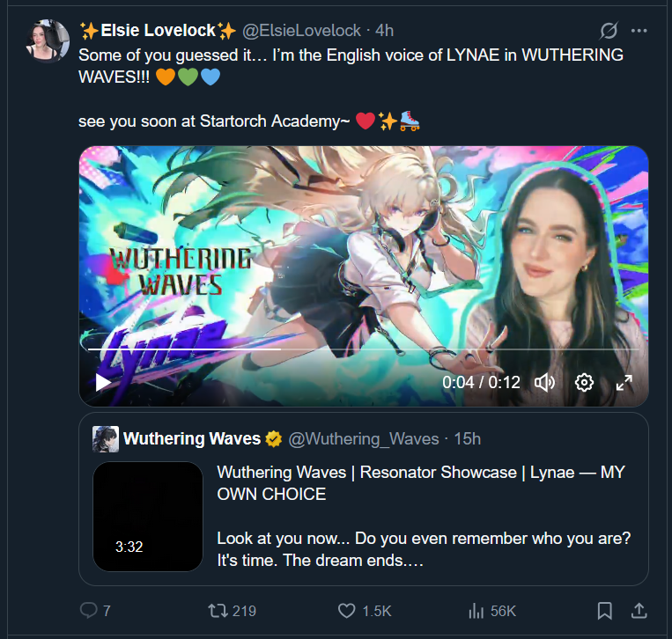This screenshot has height=639, width=672.
Task: Open view analytics icon showing 56K
Action: click(476, 610)
